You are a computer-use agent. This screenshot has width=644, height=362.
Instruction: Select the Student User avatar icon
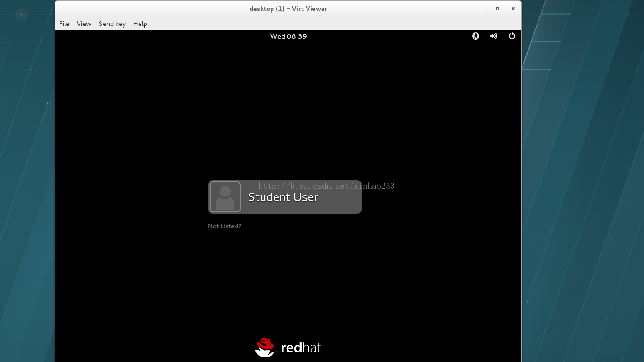click(225, 197)
